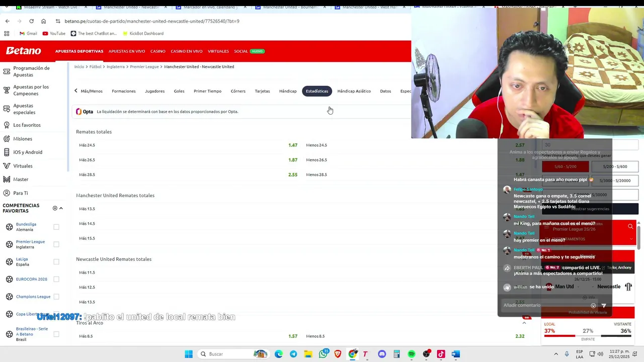Open Spotify from the taskbar
The image size is (644, 362).
(412, 354)
